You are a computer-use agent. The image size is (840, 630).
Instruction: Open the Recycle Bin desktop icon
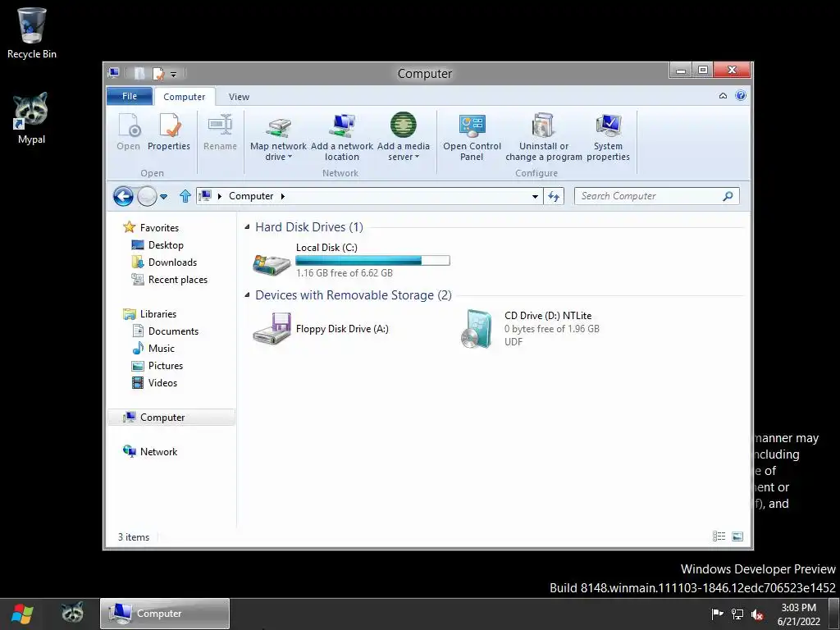point(32,33)
